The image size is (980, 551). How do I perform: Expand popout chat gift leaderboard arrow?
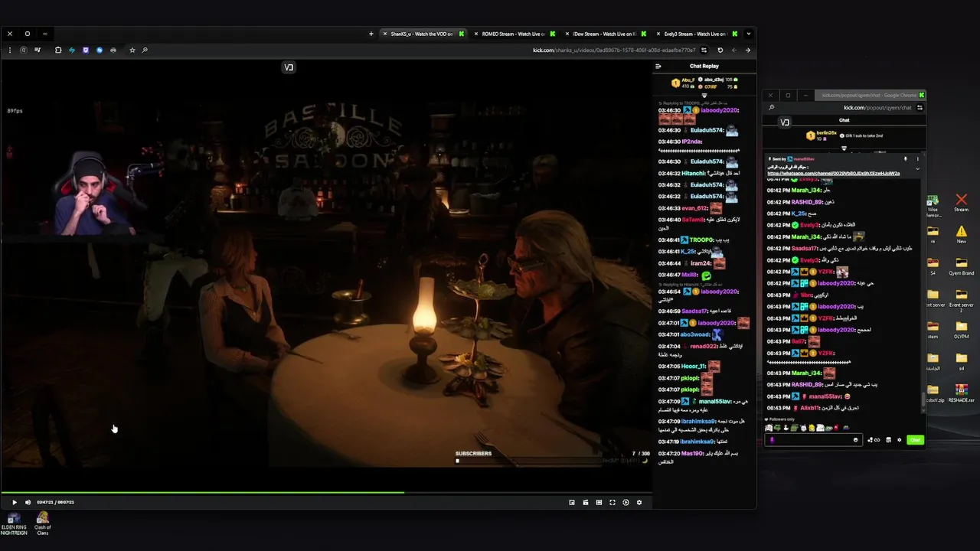point(844,148)
